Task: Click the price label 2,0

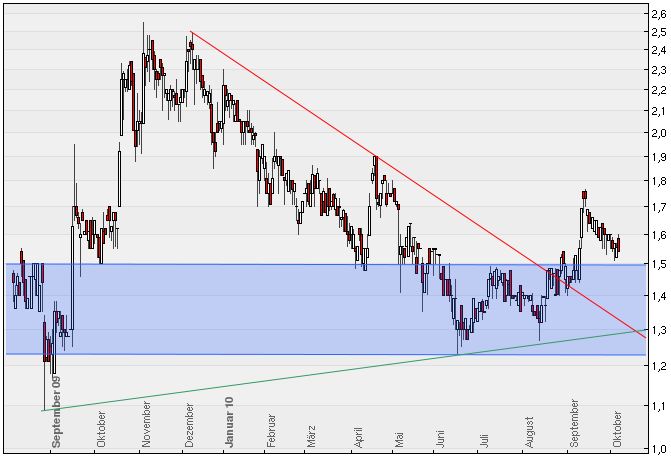Action: click(x=659, y=133)
